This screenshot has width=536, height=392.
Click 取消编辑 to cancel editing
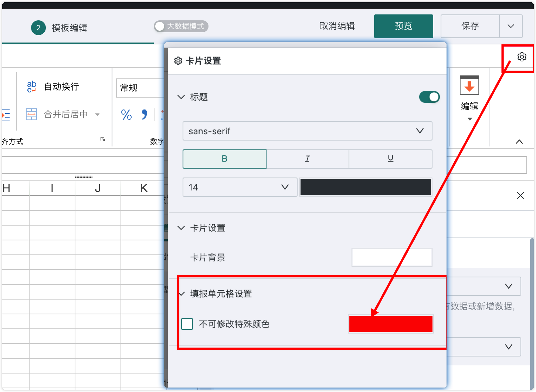coord(337,26)
